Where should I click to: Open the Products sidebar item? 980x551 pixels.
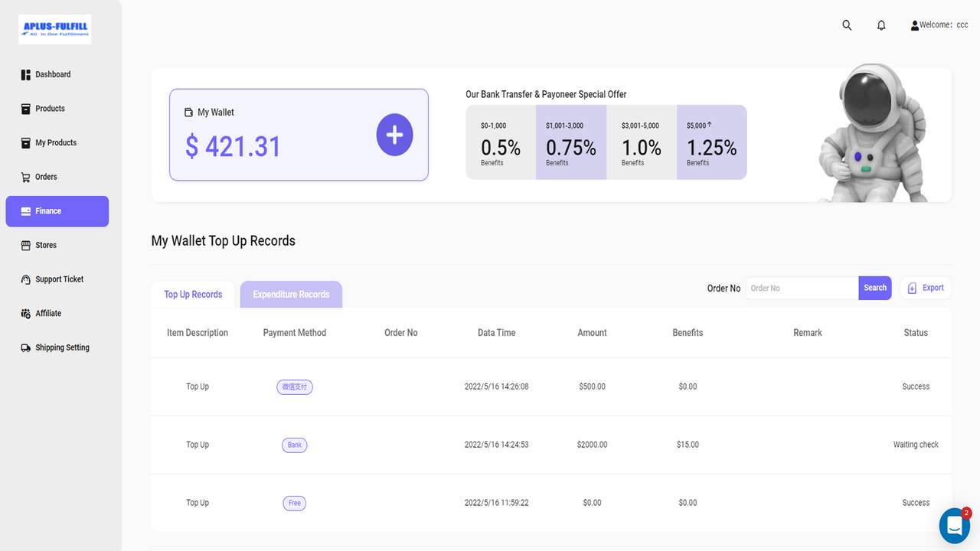click(42, 109)
